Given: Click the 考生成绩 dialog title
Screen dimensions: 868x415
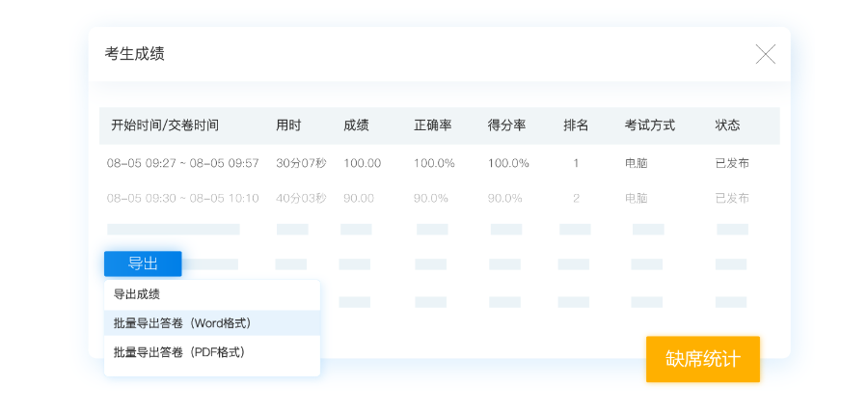Looking at the screenshot, I should [x=135, y=54].
